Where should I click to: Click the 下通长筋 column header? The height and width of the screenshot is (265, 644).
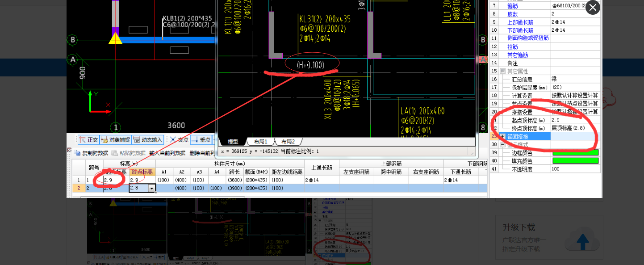click(461, 172)
